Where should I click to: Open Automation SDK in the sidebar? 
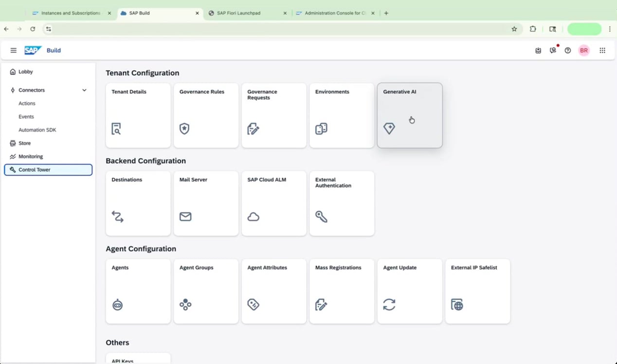click(x=37, y=130)
